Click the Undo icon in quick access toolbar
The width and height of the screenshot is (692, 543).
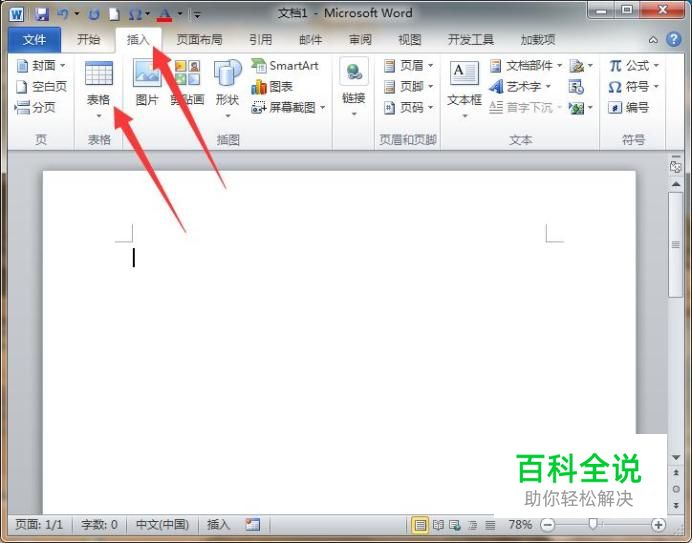[63, 14]
